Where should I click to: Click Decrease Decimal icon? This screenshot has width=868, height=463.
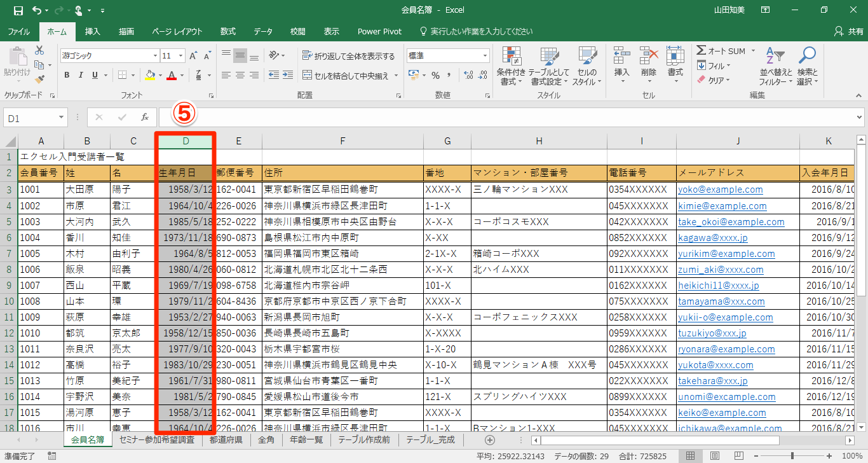coord(482,75)
